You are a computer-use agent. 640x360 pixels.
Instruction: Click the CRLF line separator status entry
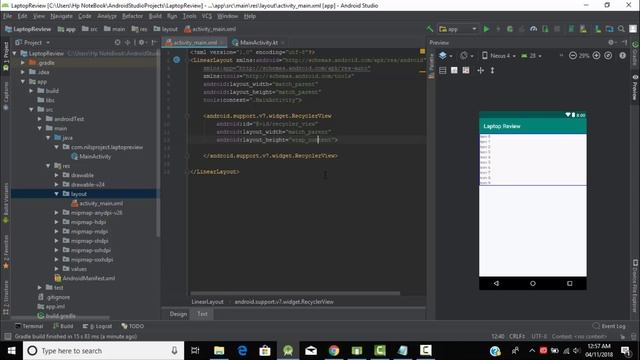(x=517, y=336)
